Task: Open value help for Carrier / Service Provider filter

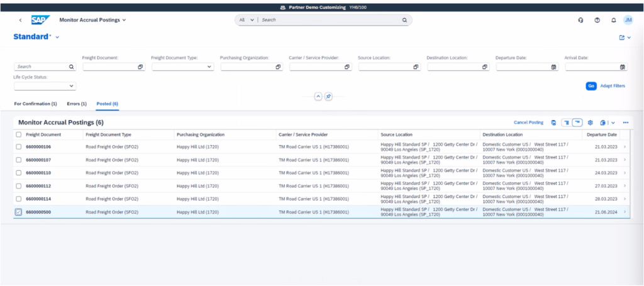Action: (347, 67)
